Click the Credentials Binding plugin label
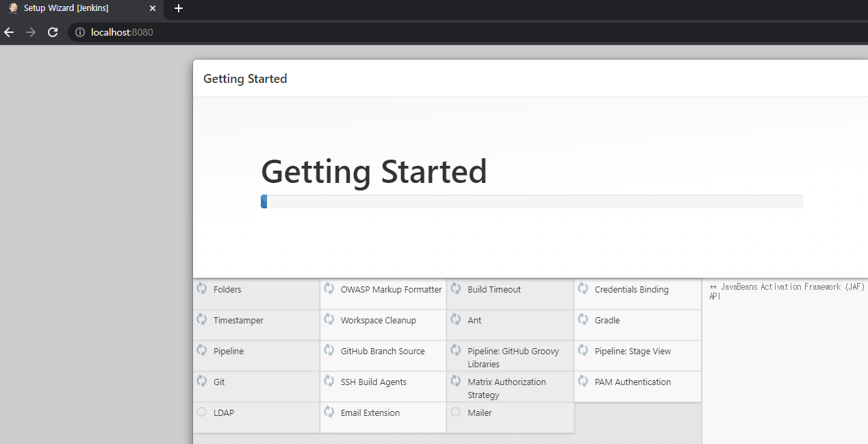 point(632,290)
